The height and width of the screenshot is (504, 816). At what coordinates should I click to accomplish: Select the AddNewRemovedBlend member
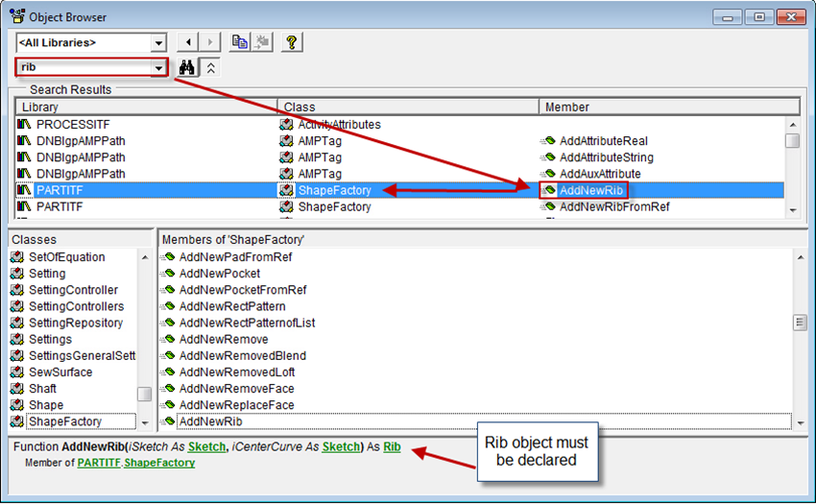(242, 356)
